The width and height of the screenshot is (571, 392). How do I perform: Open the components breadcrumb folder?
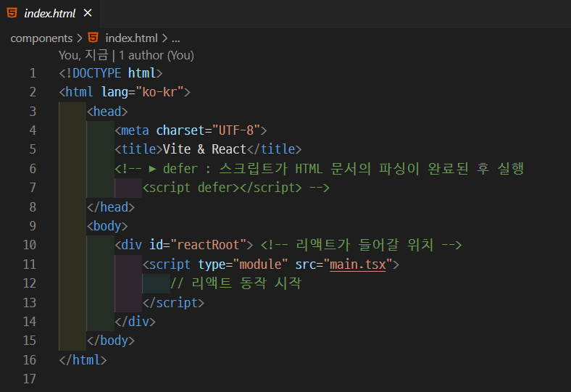tap(41, 38)
